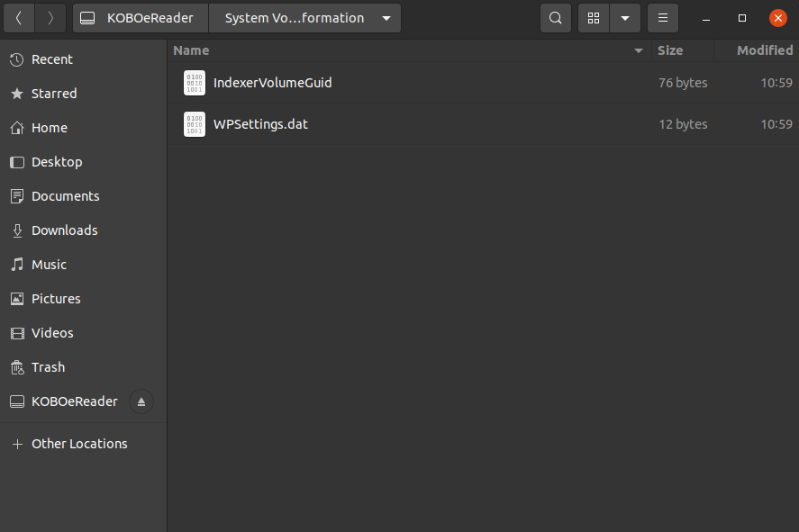Click the Trash icon in sidebar
Viewport: 799px width, 532px height.
pos(17,367)
